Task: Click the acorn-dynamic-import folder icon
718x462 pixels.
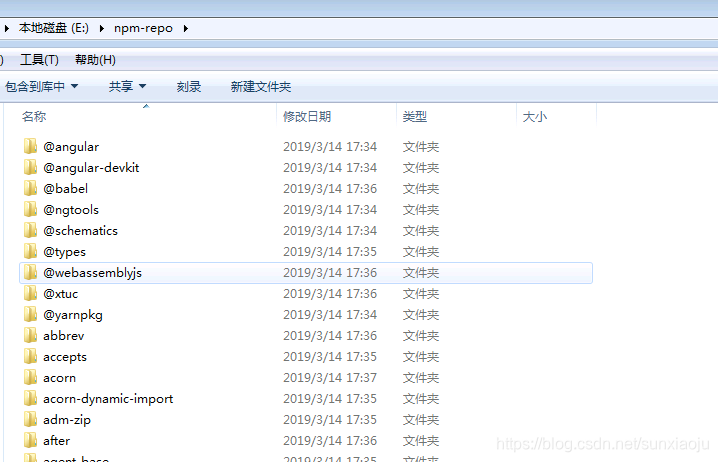Action: coord(30,398)
